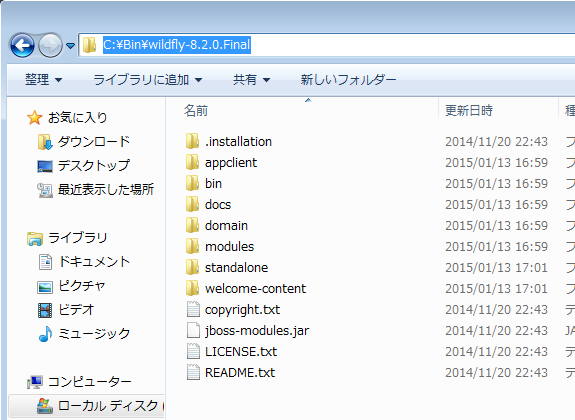
Task: Click the jboss-modules.jar file icon
Action: click(193, 330)
